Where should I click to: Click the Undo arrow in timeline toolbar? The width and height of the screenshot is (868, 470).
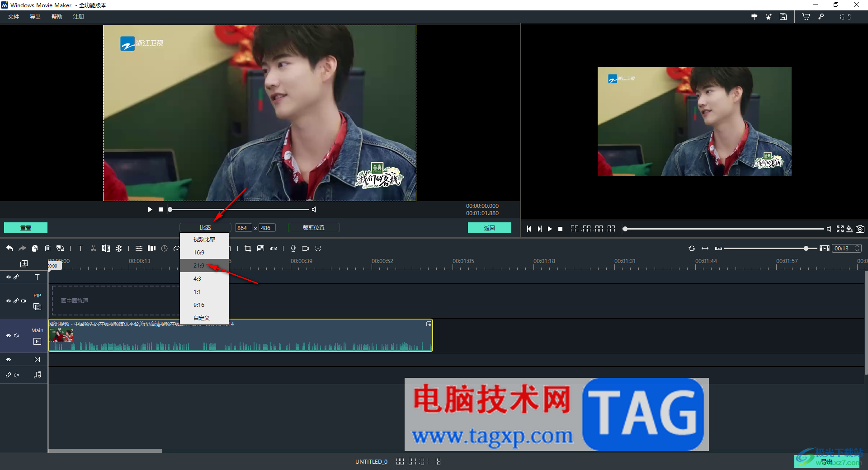pyautogui.click(x=9, y=248)
